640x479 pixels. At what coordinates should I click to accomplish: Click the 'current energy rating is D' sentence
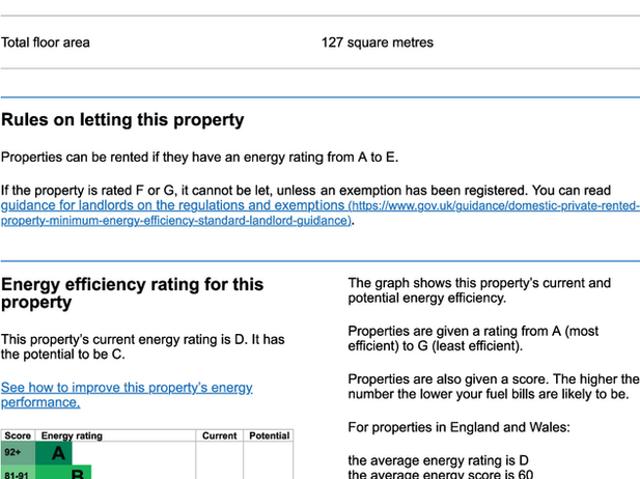(143, 347)
